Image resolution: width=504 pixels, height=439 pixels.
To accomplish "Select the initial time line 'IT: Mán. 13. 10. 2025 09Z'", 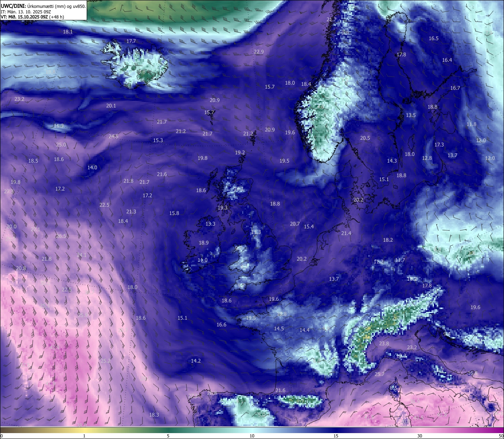I will pyautogui.click(x=26, y=11).
